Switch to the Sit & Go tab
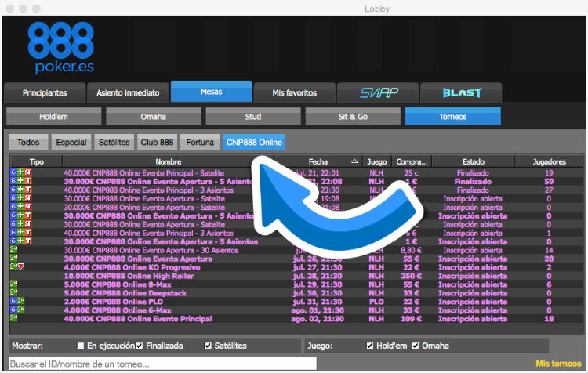588x373 pixels. click(x=353, y=117)
